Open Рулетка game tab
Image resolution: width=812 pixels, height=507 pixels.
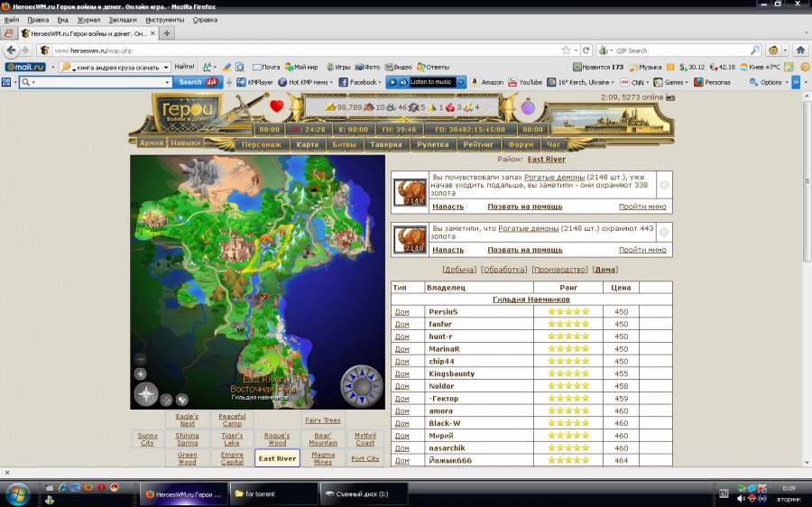click(432, 144)
